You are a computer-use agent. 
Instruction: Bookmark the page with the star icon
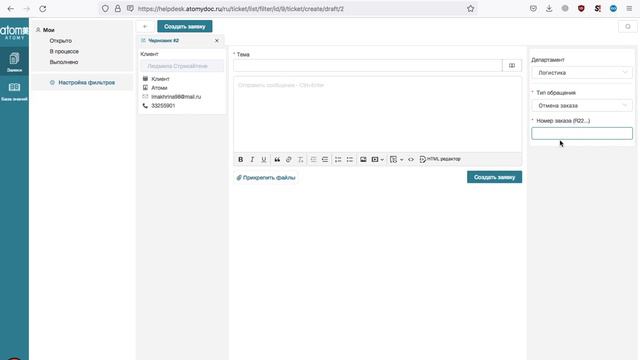471,9
